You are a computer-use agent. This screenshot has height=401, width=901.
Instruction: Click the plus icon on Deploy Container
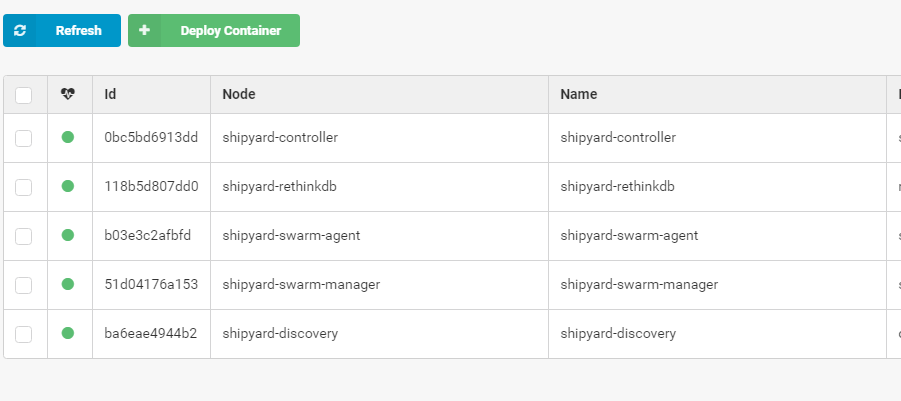pos(144,30)
